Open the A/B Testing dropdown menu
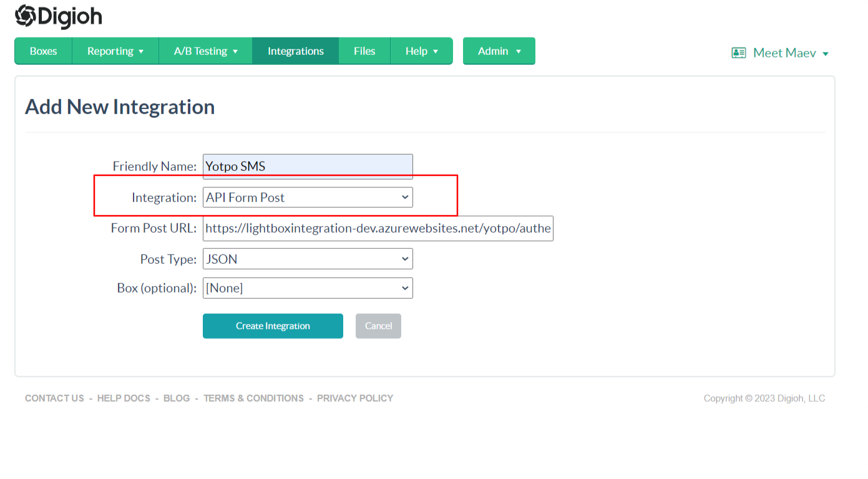 (206, 51)
